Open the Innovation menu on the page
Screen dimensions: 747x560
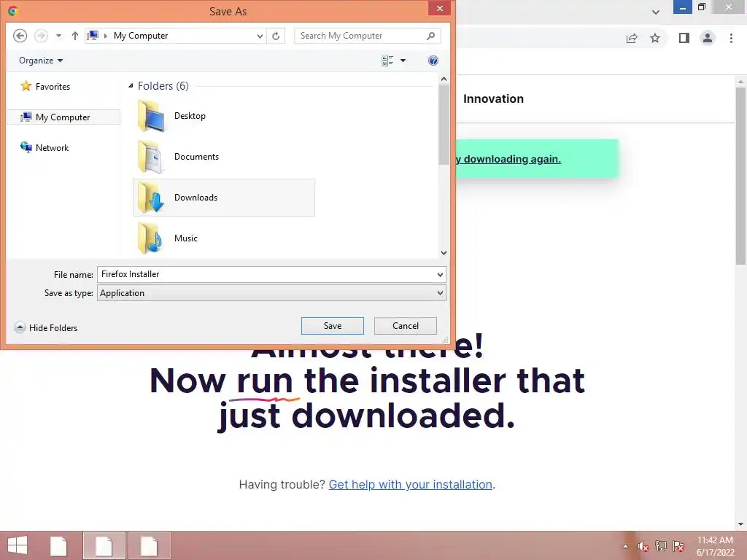click(x=493, y=98)
